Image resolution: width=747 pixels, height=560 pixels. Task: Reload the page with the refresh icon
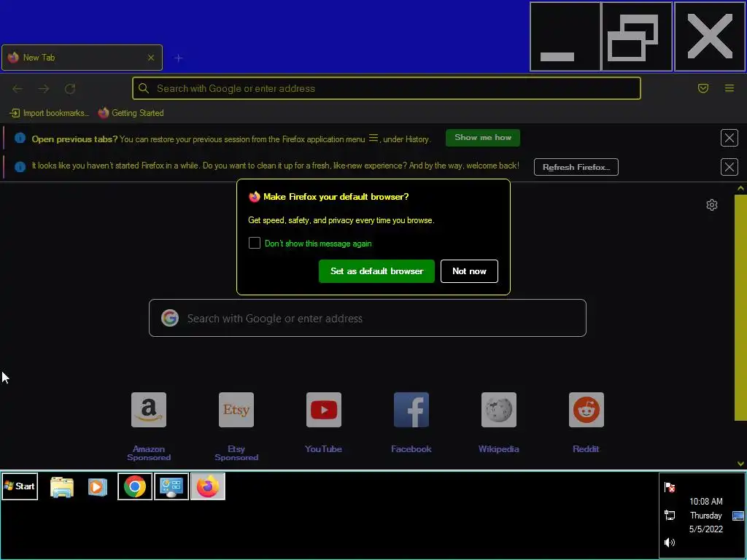tap(70, 88)
